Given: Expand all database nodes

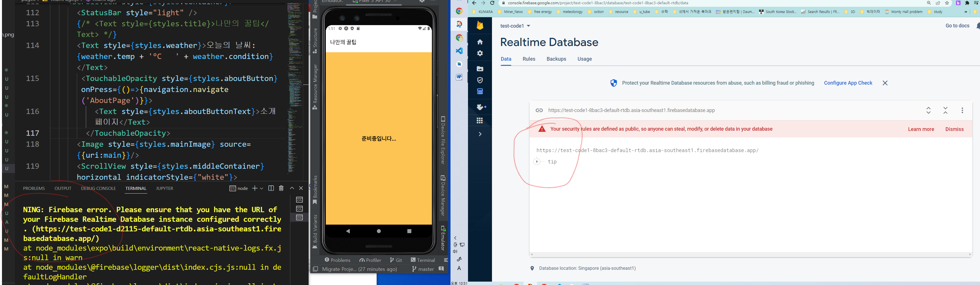Looking at the screenshot, I should click(x=928, y=110).
